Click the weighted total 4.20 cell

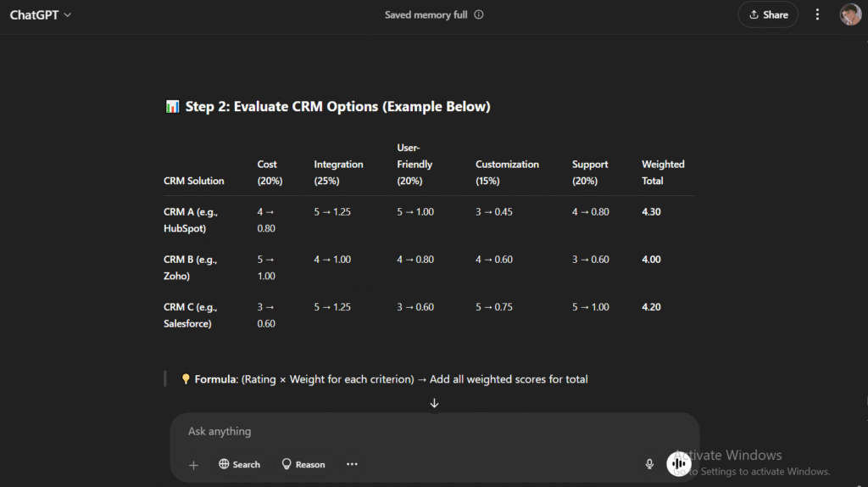[651, 307]
